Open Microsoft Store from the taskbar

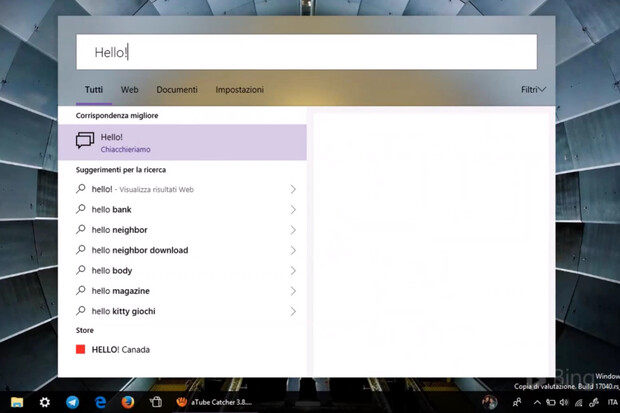tap(156, 402)
